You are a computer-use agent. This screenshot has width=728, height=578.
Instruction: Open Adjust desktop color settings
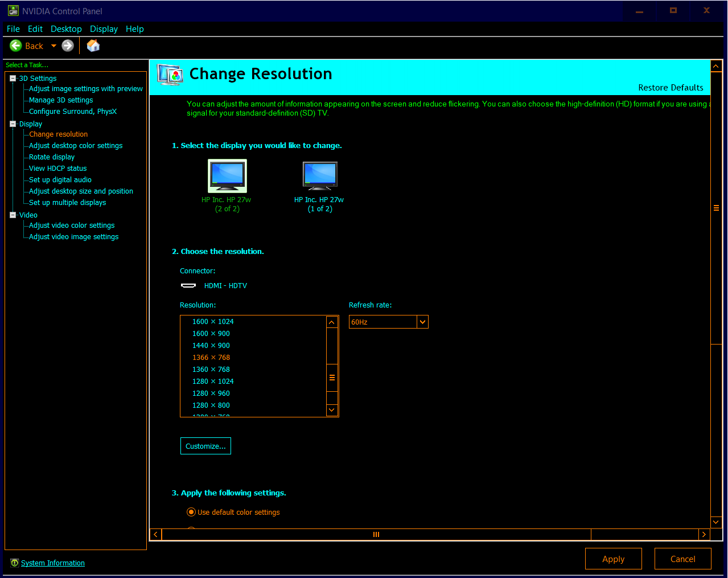[76, 146]
